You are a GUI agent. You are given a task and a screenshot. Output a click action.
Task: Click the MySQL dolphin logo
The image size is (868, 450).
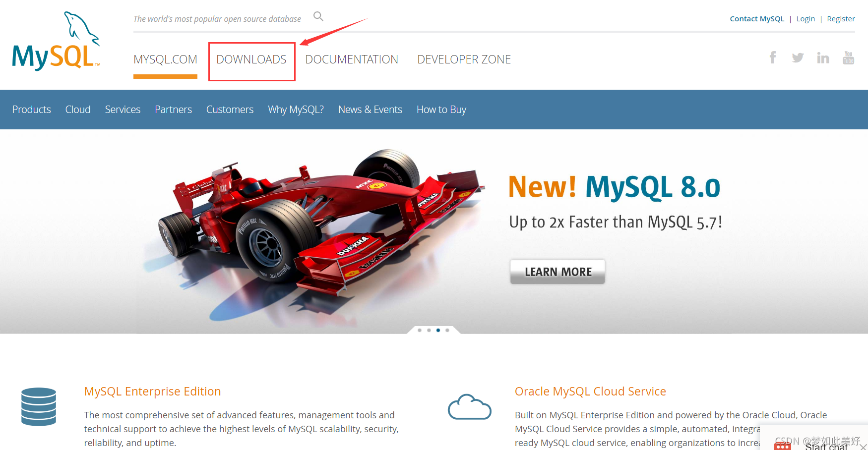click(57, 41)
